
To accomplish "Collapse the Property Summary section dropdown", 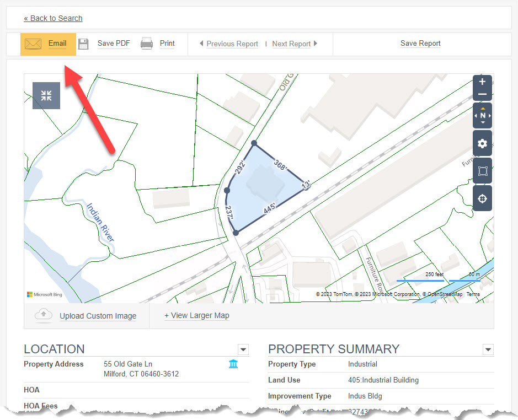I will (x=488, y=349).
